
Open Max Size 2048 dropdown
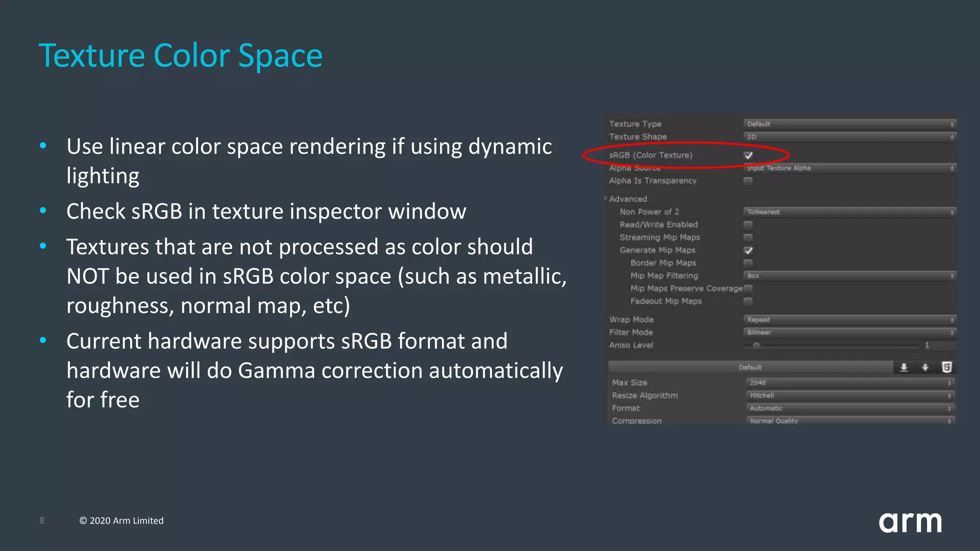pos(849,383)
